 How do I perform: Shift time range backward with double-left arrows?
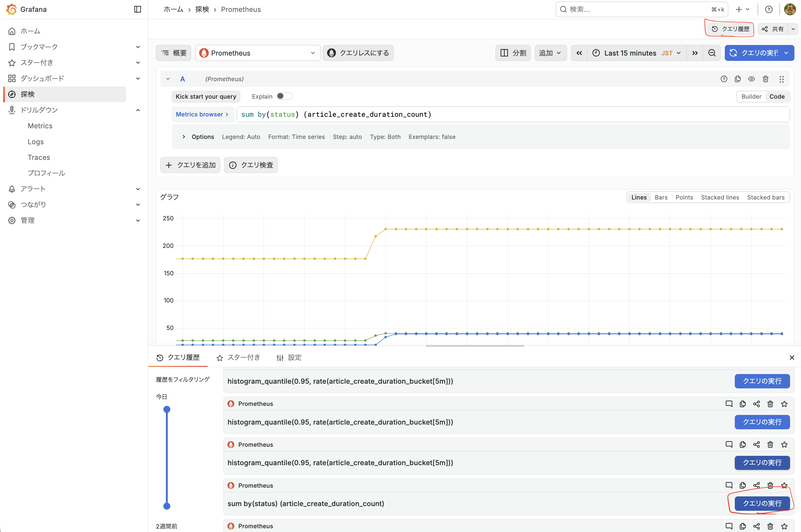pos(579,53)
